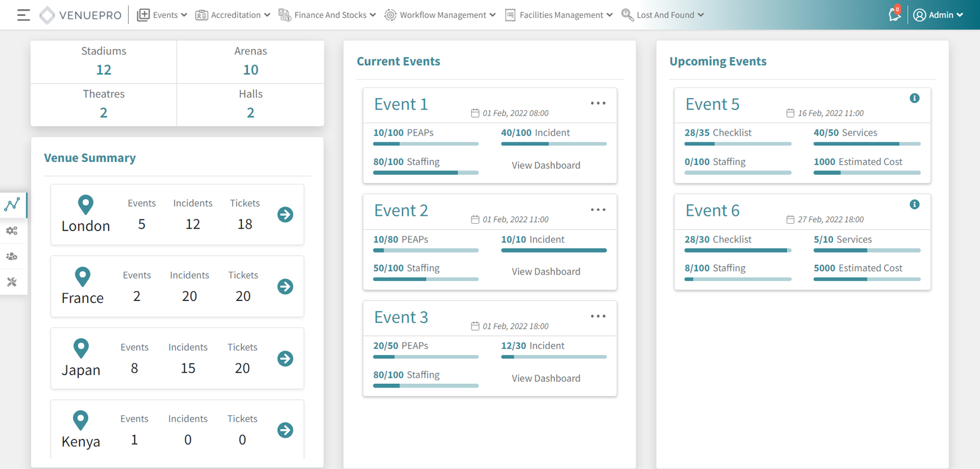Open Japan venue details arrow
Image resolution: width=980 pixels, height=469 pixels.
tap(285, 359)
